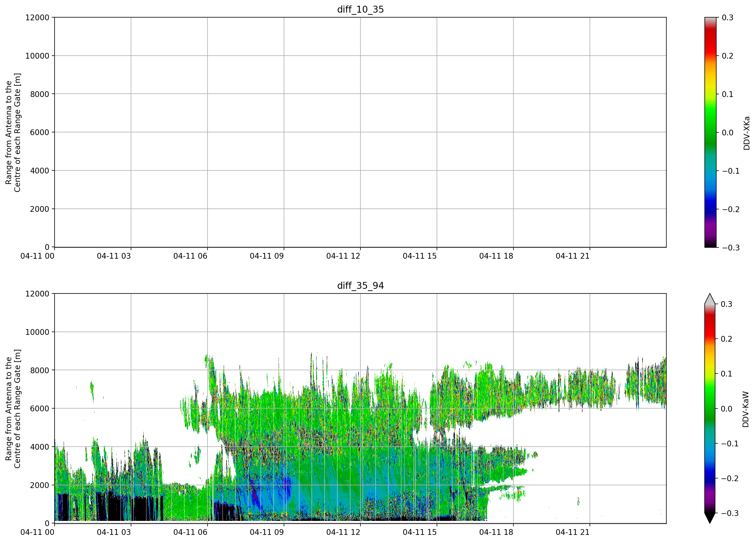This screenshot has height=542, width=756.
Task: Click the gray upper arrow of DDV-KaW colorbar
Action: coord(710,299)
